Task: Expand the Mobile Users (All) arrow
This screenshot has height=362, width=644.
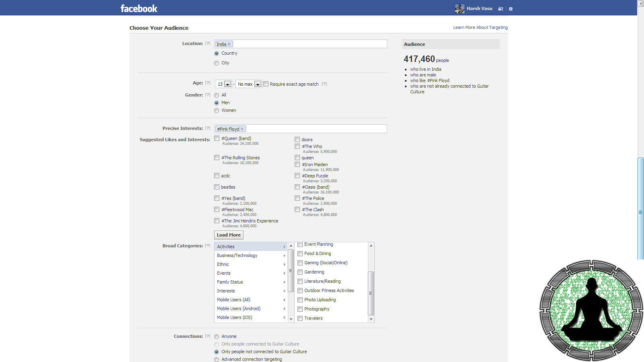Action: 284,300
